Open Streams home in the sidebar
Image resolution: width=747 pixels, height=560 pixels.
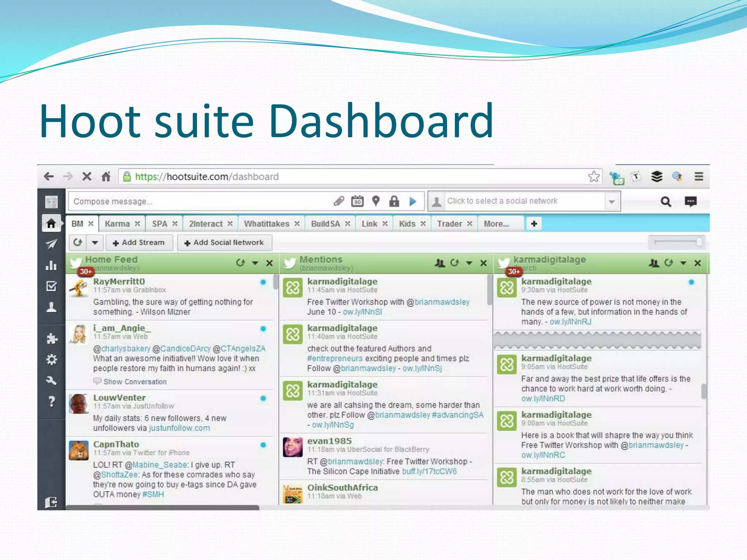coord(51,223)
